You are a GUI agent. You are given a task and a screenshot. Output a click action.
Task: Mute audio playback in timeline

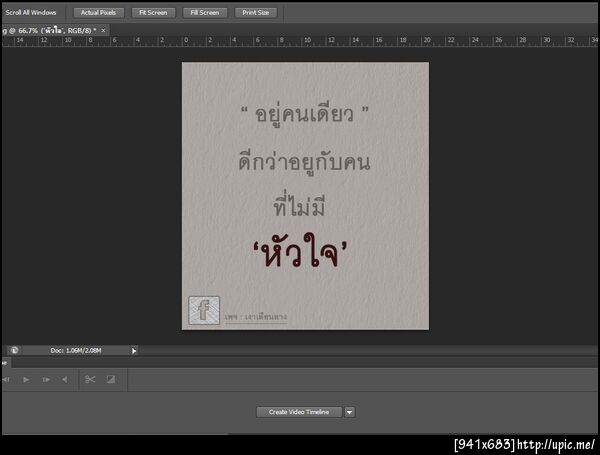pyautogui.click(x=65, y=380)
